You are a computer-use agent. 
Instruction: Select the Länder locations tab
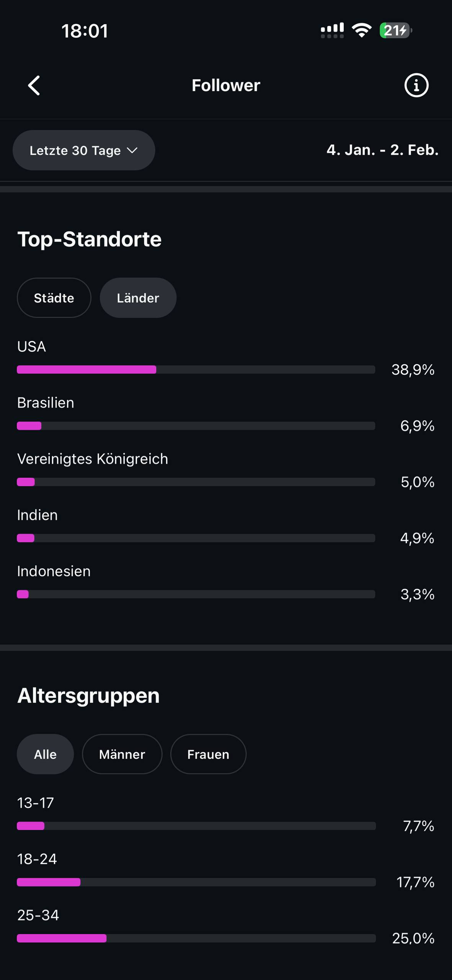pyautogui.click(x=138, y=298)
